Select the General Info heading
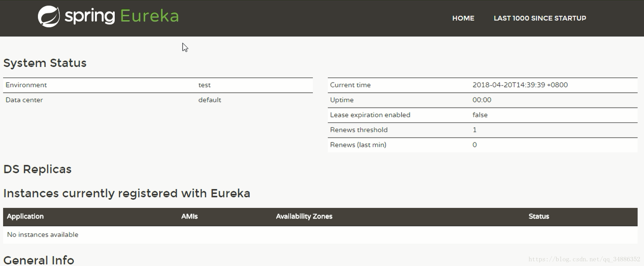This screenshot has height=266, width=644. coord(39,260)
